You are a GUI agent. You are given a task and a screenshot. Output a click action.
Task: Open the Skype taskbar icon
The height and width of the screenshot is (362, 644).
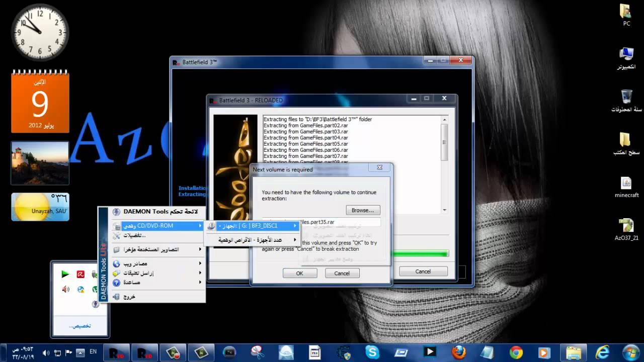click(372, 352)
